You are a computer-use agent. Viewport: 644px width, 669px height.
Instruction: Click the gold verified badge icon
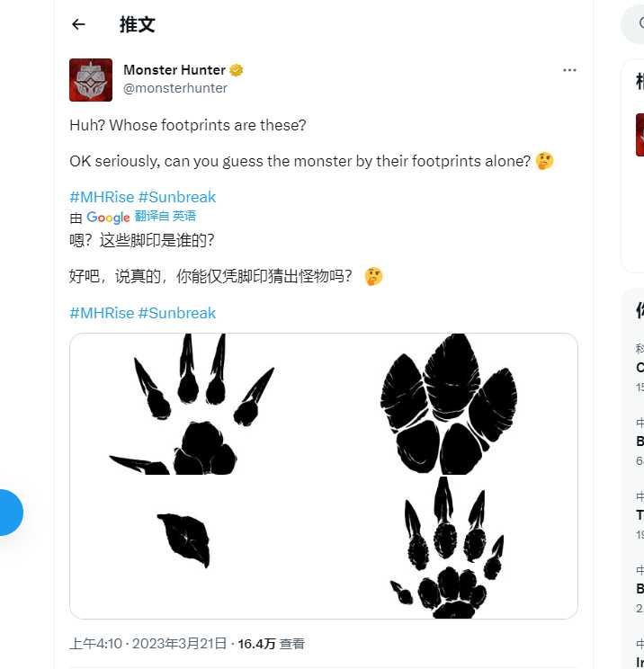236,70
